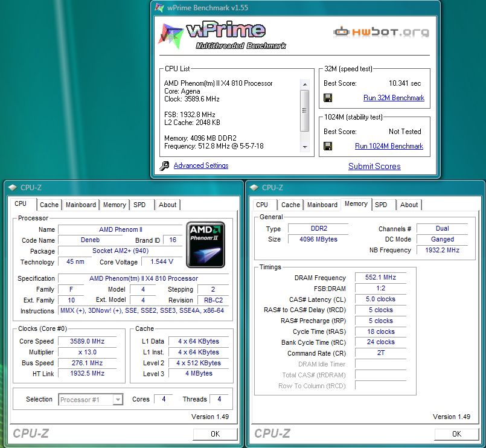Click the Bus Speed value '276.1 MHz'
This screenshot has width=486, height=448.
pyautogui.click(x=87, y=363)
